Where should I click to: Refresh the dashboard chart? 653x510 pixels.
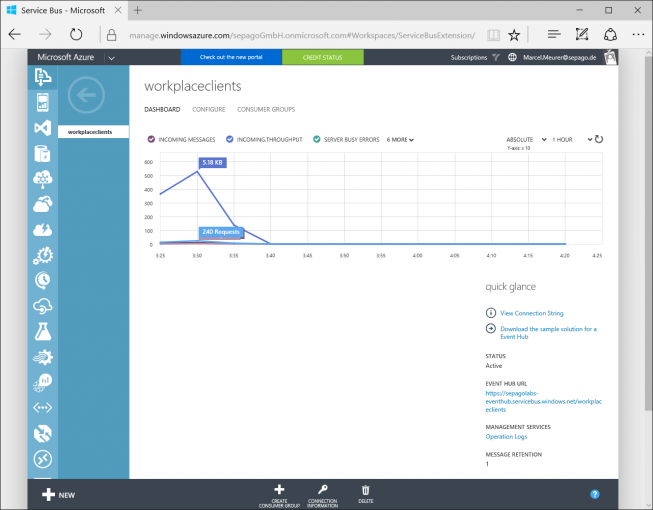[599, 139]
